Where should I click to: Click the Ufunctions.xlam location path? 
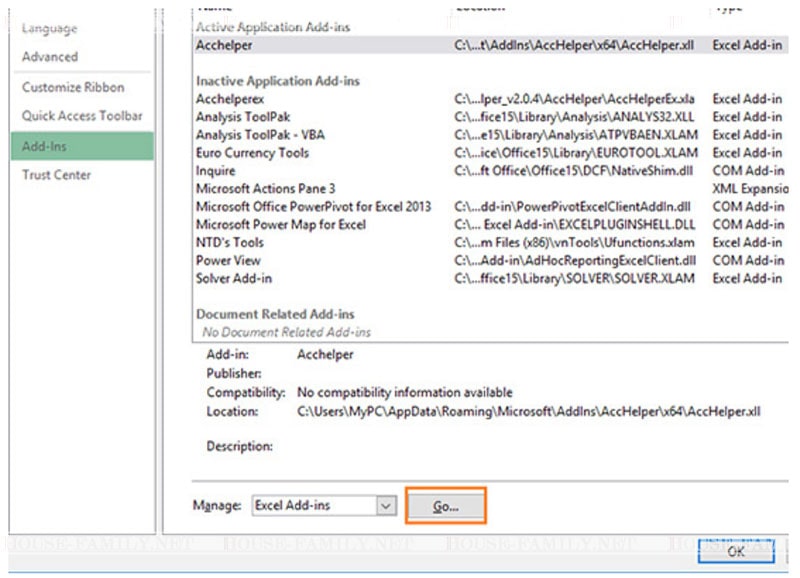click(x=574, y=242)
